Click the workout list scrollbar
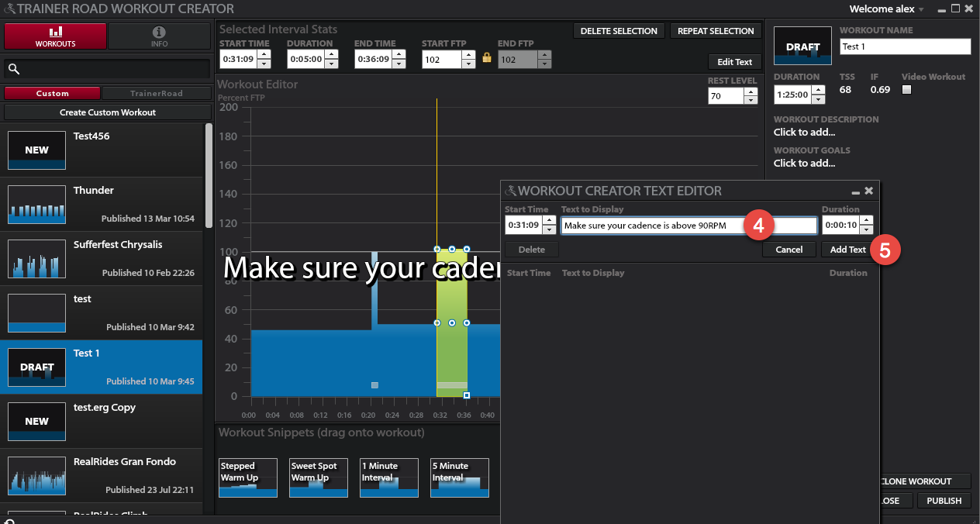980x524 pixels. [209, 176]
